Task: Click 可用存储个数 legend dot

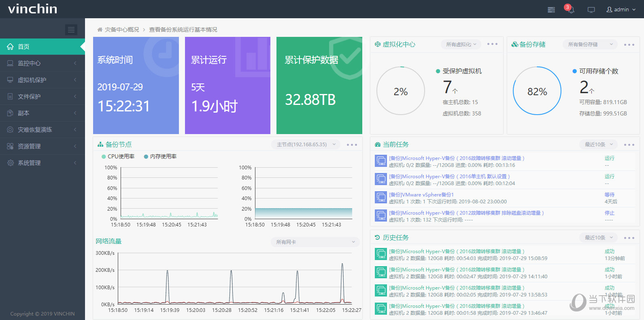Action: tap(574, 71)
